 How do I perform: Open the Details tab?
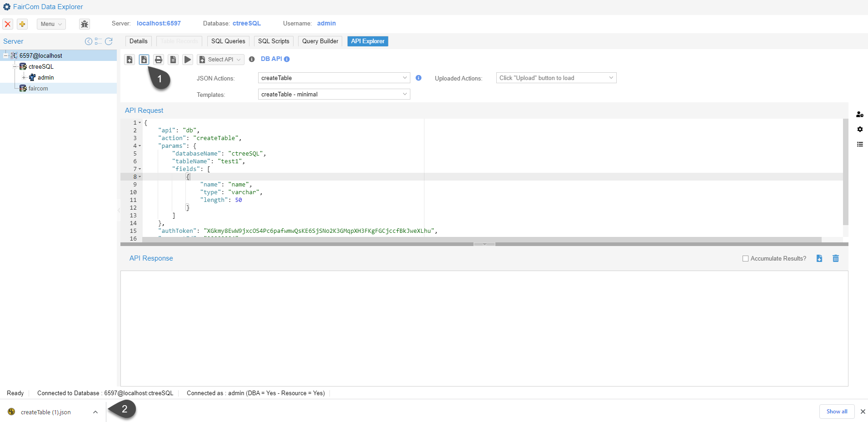(x=138, y=41)
